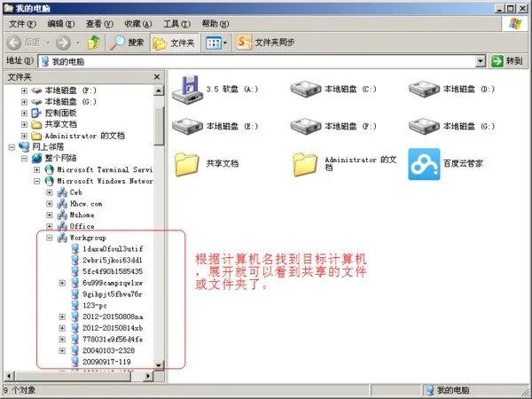532x399 pixels.
Task: Open the address bar dropdown arrow
Action: (481, 61)
